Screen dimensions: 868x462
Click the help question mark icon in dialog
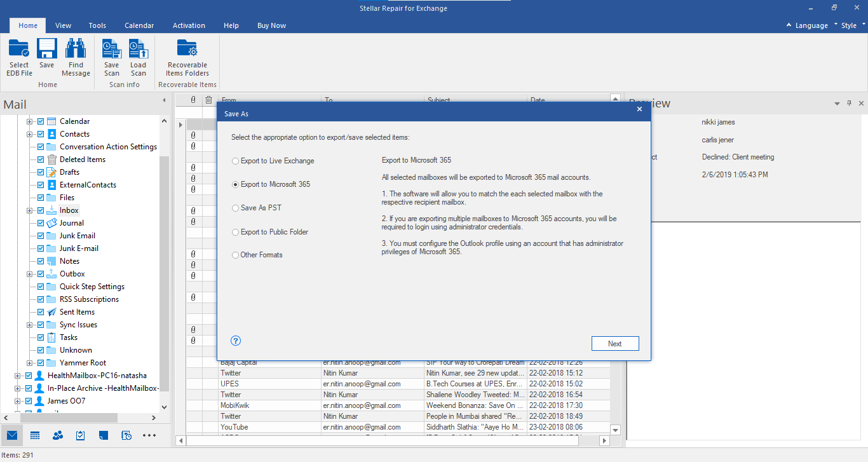click(x=236, y=341)
